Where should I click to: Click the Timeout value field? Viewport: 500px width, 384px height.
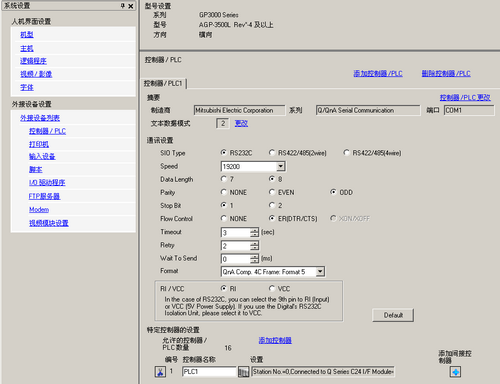[236, 232]
